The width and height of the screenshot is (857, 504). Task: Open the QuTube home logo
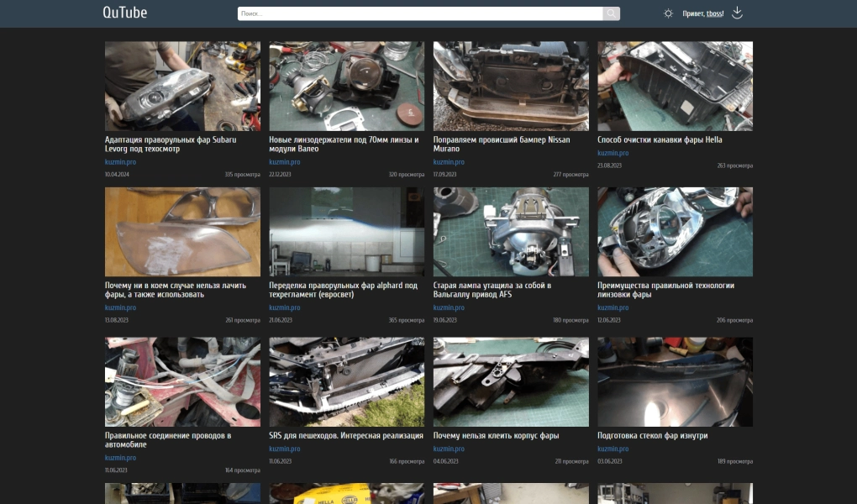(124, 13)
